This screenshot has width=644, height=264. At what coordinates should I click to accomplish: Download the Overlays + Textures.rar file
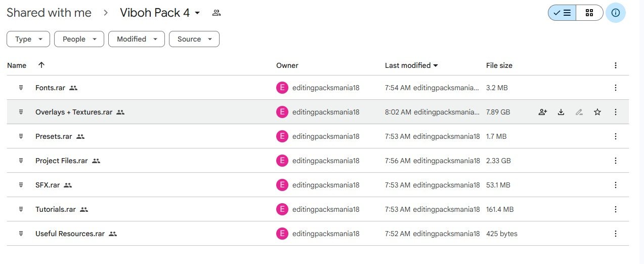(561, 112)
